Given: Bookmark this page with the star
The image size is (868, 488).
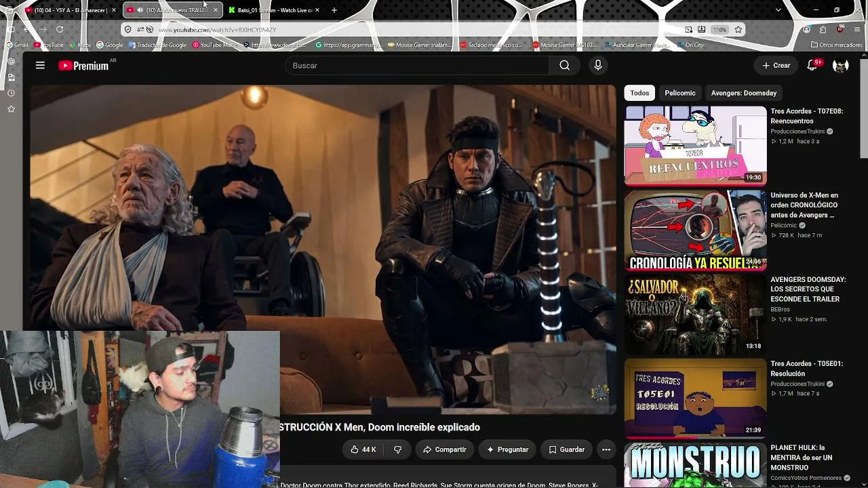Looking at the screenshot, I should [738, 29].
